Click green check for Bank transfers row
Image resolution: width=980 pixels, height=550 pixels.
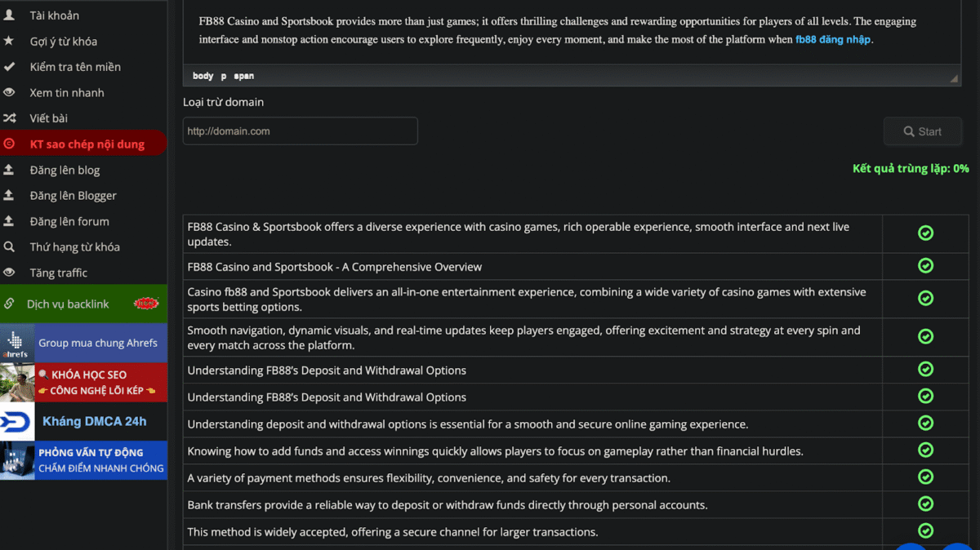(925, 504)
